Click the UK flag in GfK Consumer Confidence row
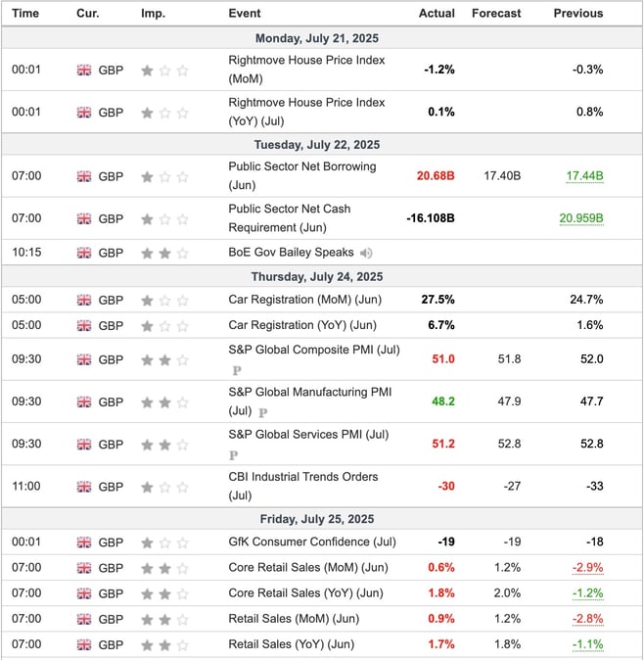Viewport: 644px width, 660px height. pyautogui.click(x=84, y=542)
